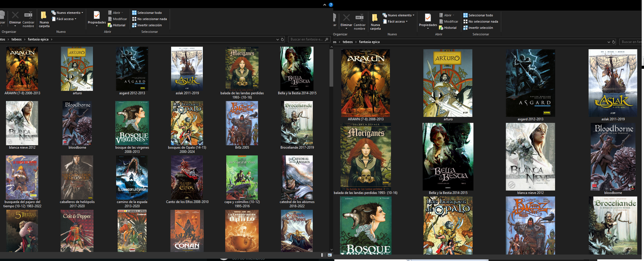This screenshot has width=644, height=261.
Task: Focus search box in left window
Action: (308, 39)
